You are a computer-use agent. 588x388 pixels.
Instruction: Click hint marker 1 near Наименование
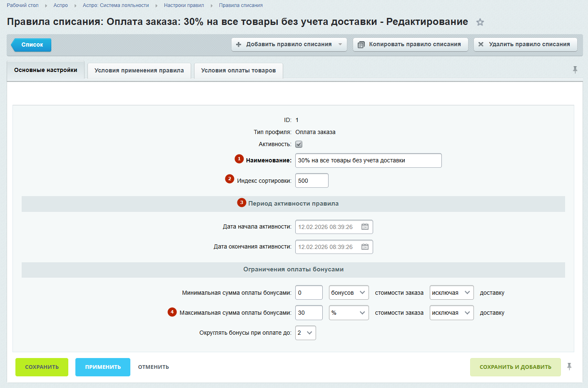(x=239, y=159)
